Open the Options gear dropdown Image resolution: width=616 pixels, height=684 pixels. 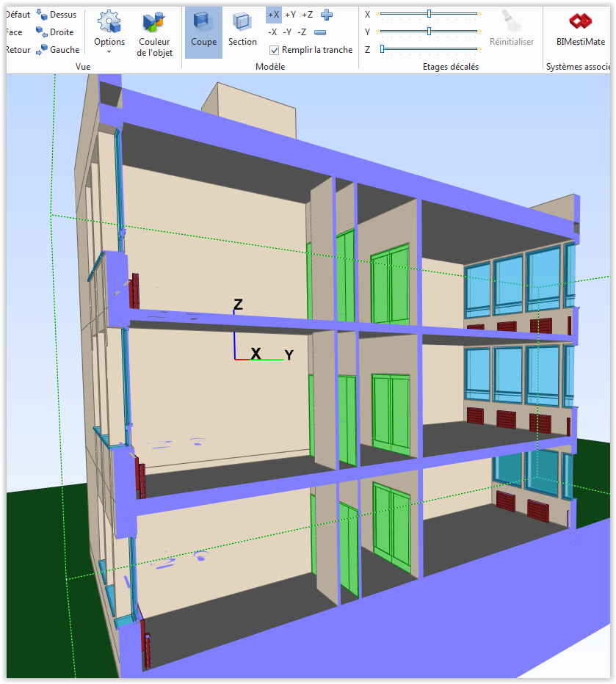109,32
